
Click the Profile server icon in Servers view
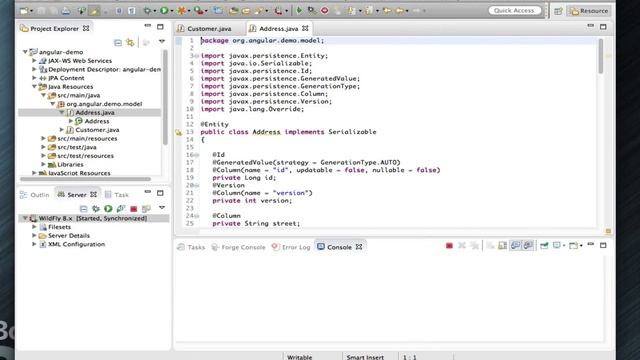point(121,209)
